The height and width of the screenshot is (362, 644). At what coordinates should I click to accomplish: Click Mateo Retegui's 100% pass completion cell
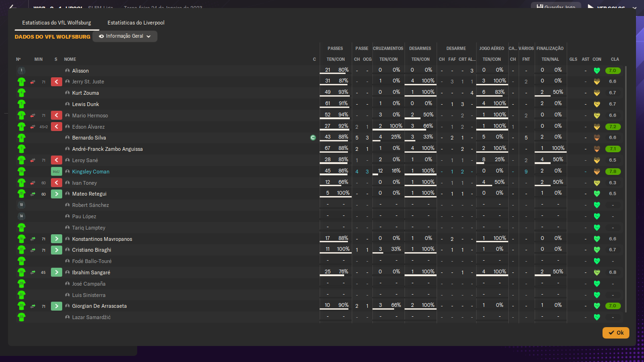343,193
